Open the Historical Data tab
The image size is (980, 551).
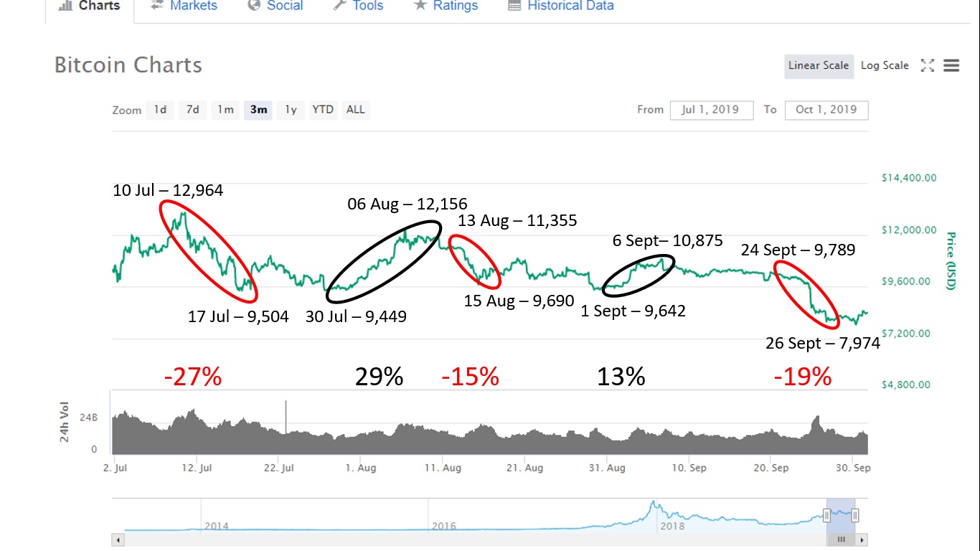(x=561, y=6)
